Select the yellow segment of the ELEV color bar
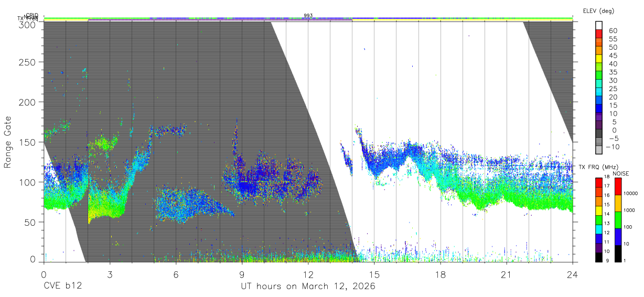Image resolution: width=644 pixels, height=297 pixels. pyautogui.click(x=599, y=59)
